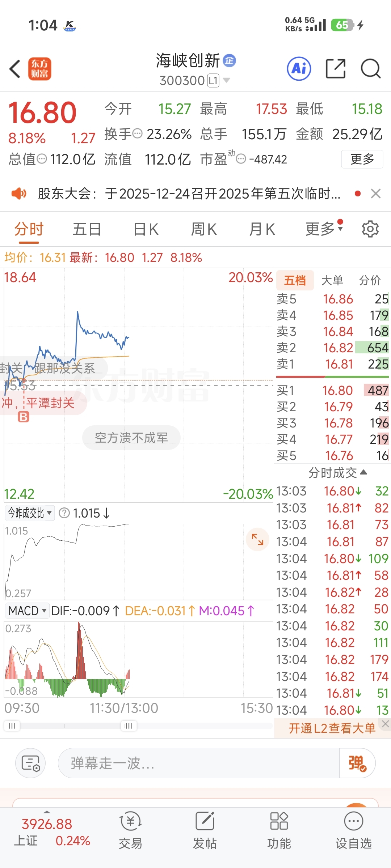This screenshot has height=868, width=391.
Task: Tap the right timeline range slider handle
Action: [129, 726]
